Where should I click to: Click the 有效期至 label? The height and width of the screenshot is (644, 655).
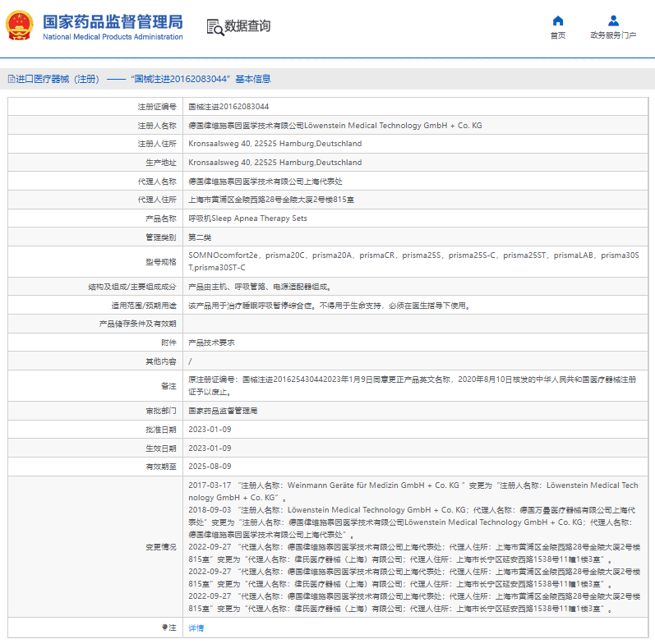click(x=161, y=467)
